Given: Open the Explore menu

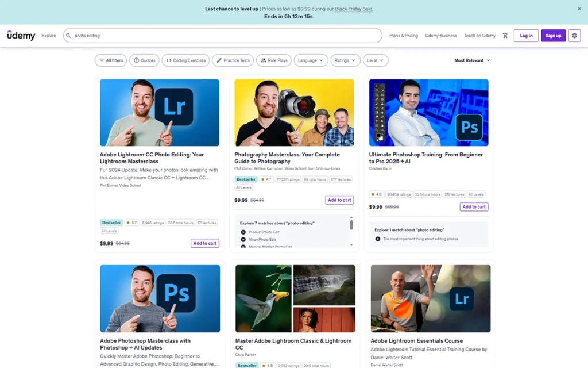Looking at the screenshot, I should pyautogui.click(x=49, y=36).
